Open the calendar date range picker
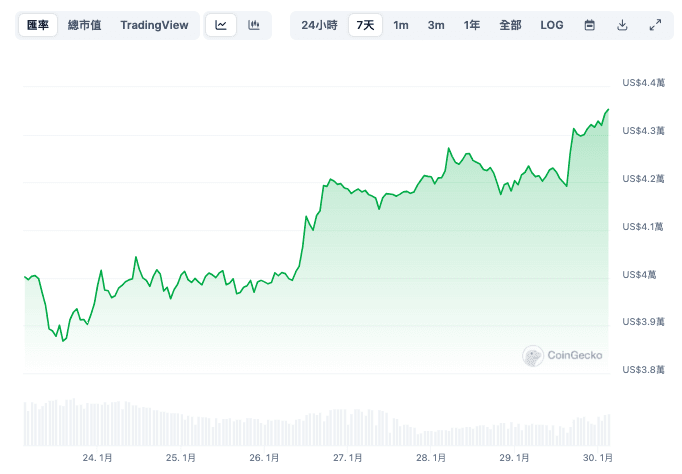The image size is (682, 474). 590,25
